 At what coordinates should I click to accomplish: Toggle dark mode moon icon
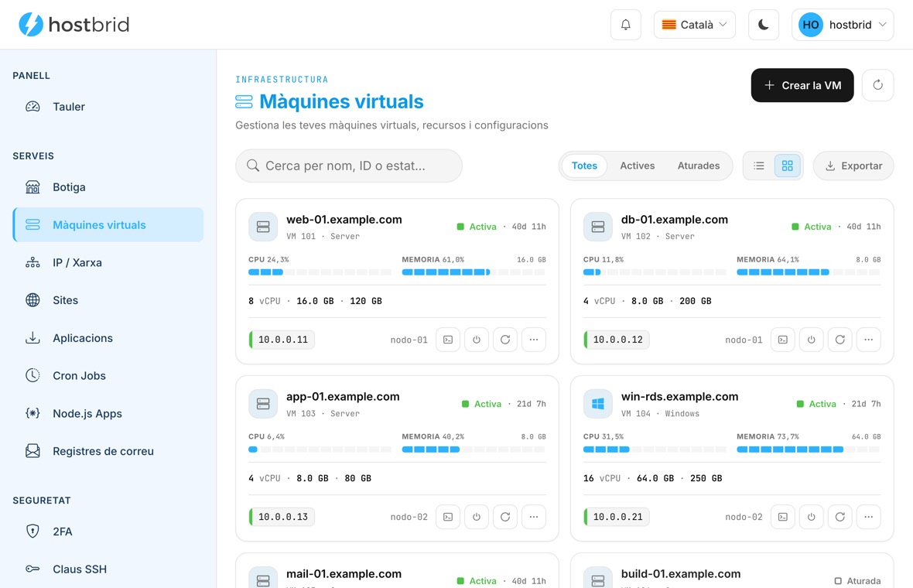pyautogui.click(x=764, y=25)
